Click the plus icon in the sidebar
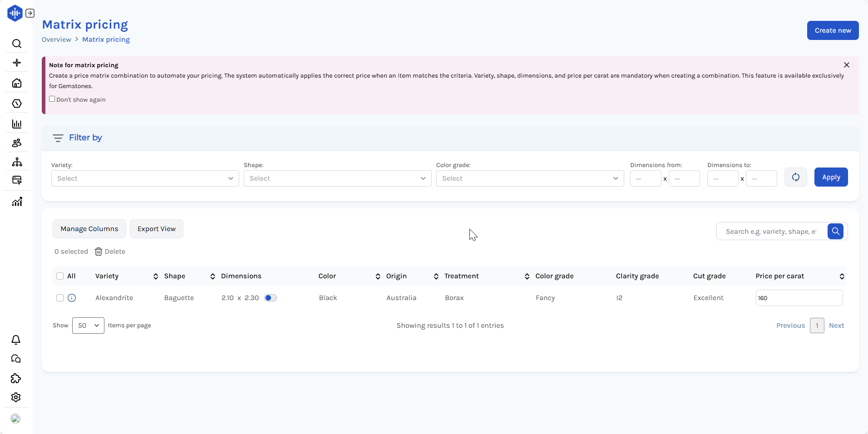The width and height of the screenshot is (868, 434). coord(17,63)
